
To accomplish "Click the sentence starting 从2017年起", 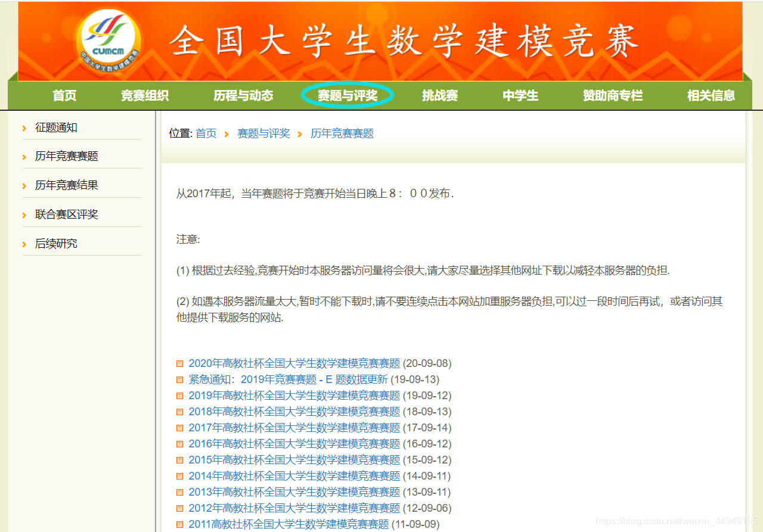I will (x=315, y=194).
